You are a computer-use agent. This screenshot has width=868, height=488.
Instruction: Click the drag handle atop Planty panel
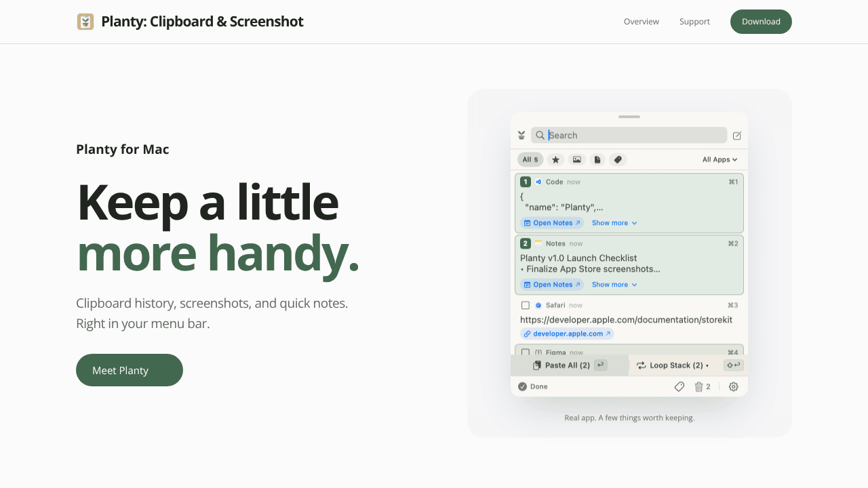629,117
